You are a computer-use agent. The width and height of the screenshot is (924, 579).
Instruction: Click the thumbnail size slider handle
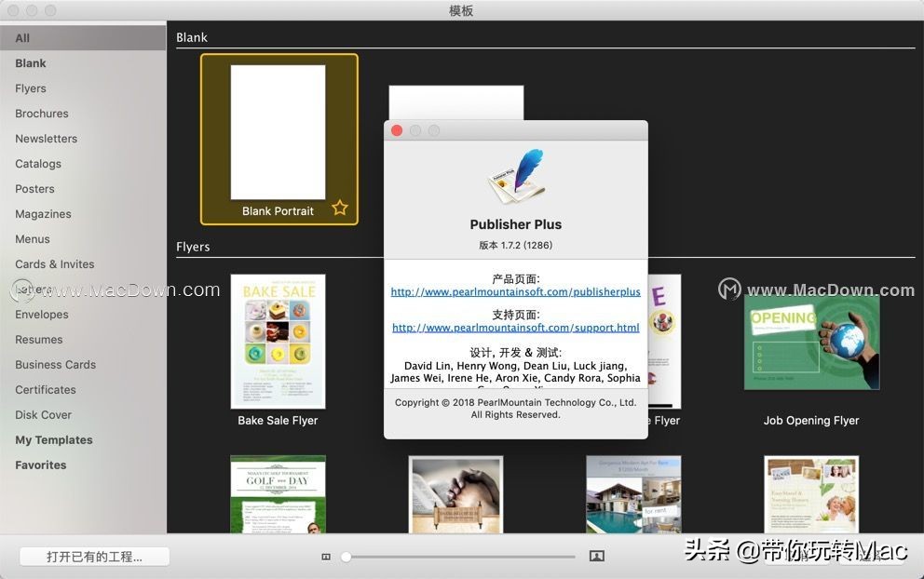(346, 556)
